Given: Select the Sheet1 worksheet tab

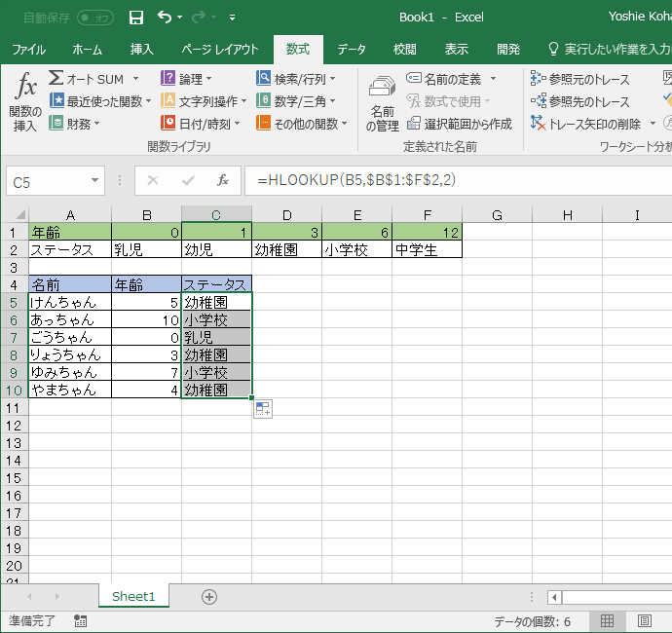Looking at the screenshot, I should point(133,596).
